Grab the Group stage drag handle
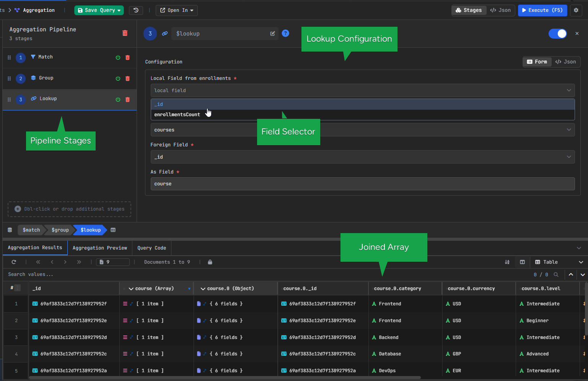 coord(9,79)
